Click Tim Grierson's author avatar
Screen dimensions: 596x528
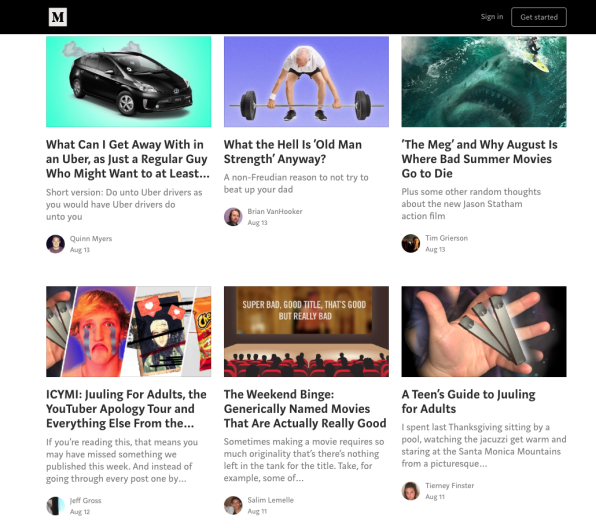pyautogui.click(x=411, y=243)
